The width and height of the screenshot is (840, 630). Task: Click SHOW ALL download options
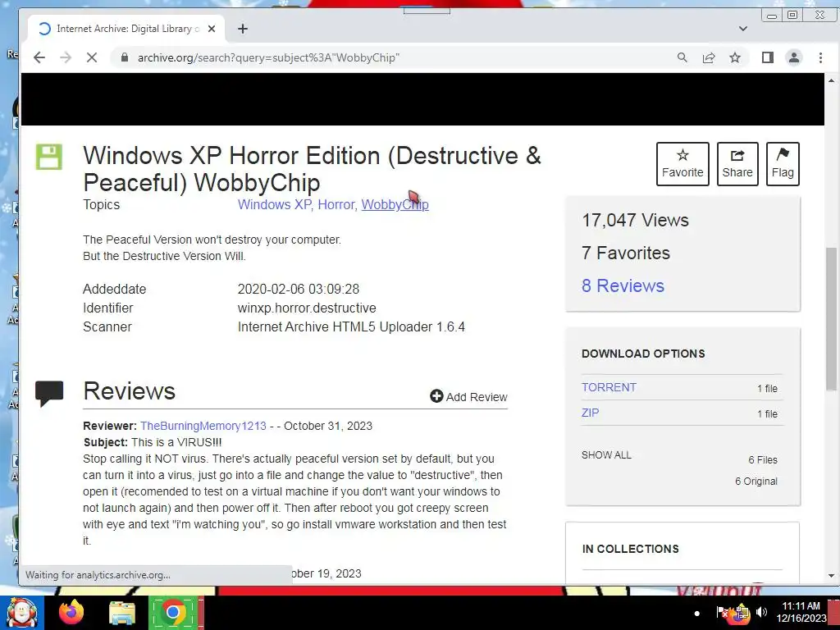coord(606,454)
